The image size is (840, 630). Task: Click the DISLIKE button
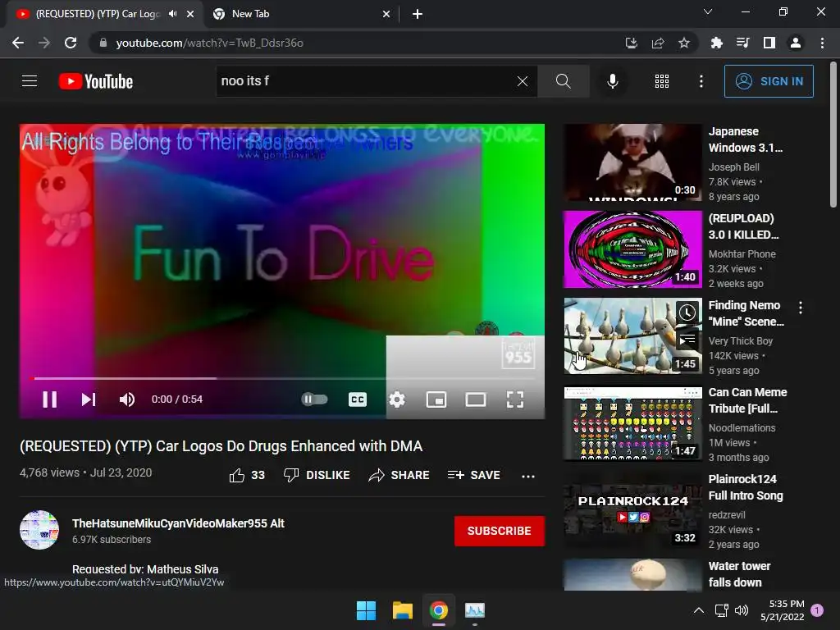[317, 475]
